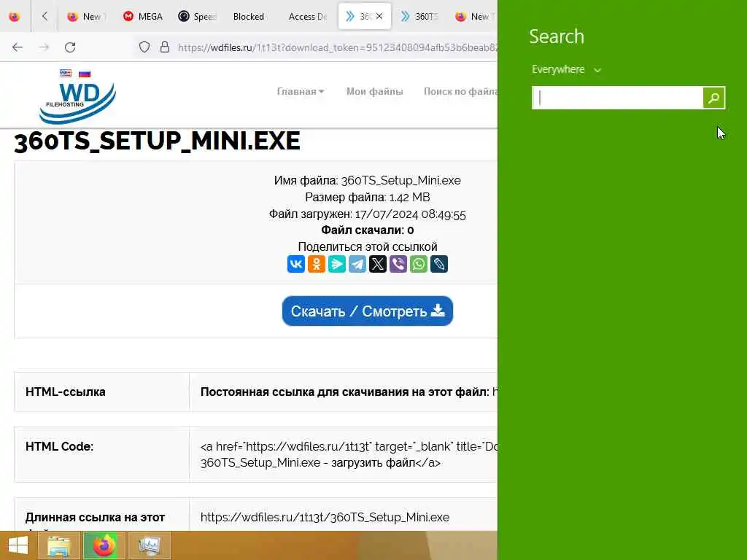Share the link via Odnoklassniki icon
Viewport: 747px width, 560px height.
point(317,264)
